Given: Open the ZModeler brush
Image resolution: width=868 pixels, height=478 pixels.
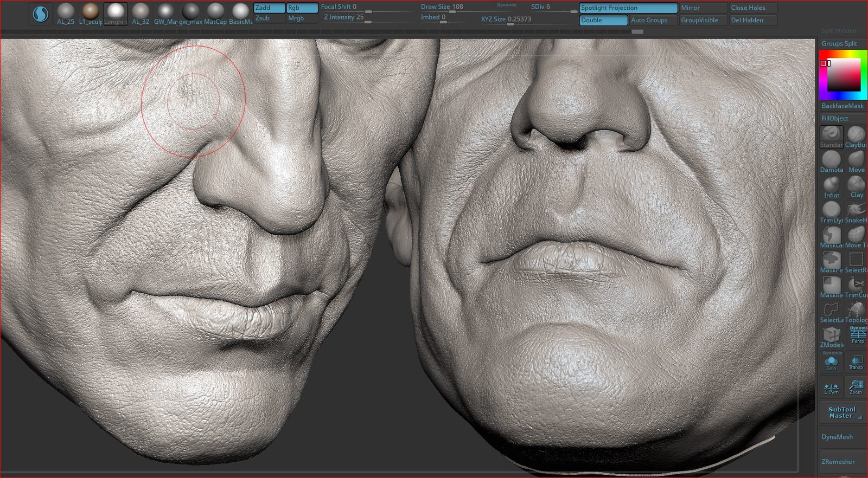Looking at the screenshot, I should (831, 337).
